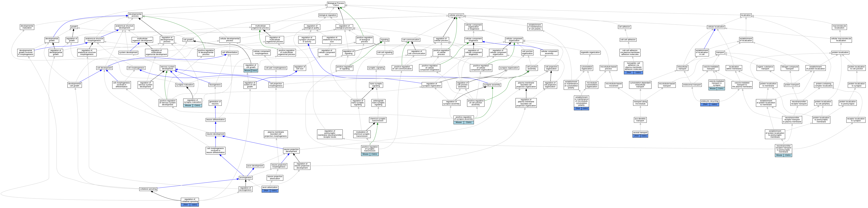
Task: Select the 'developmental process' node
Action: (x=135, y=15)
